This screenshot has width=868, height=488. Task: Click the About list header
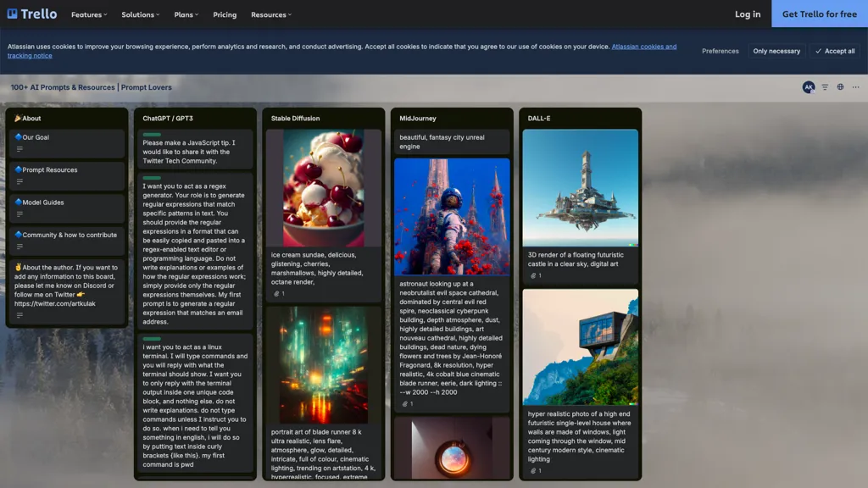[28, 119]
